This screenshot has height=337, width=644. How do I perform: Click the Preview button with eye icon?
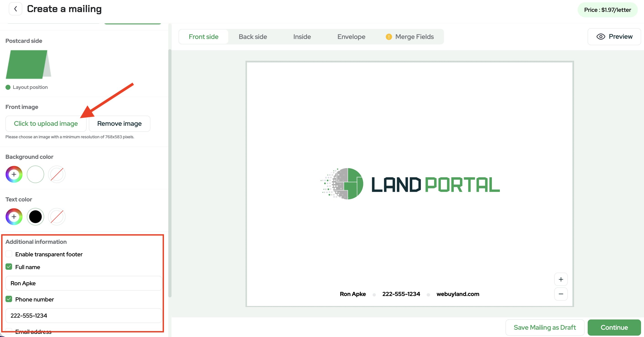click(614, 37)
